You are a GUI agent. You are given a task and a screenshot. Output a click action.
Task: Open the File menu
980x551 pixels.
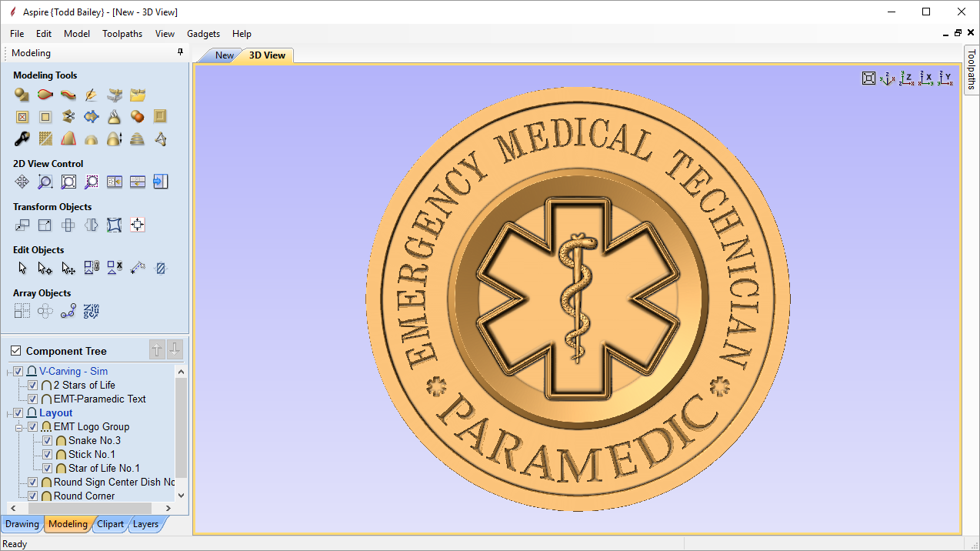pyautogui.click(x=17, y=34)
